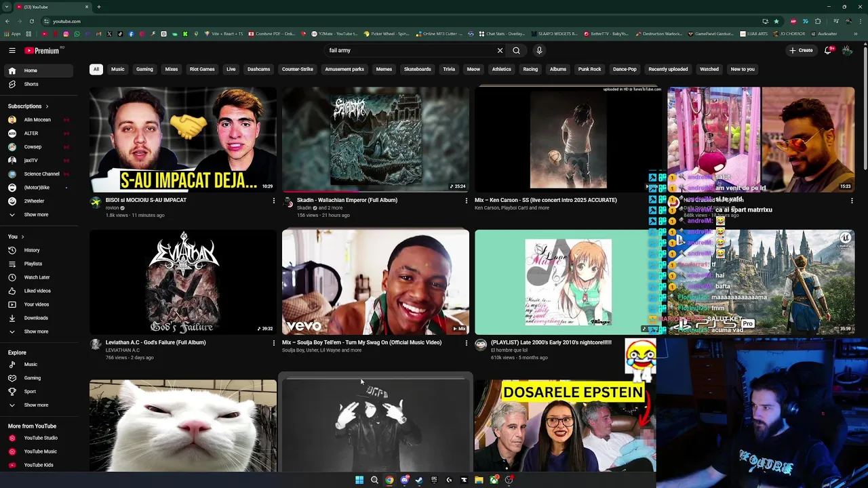Select the Music filter chip
Image resolution: width=868 pixels, height=488 pixels.
(x=118, y=69)
